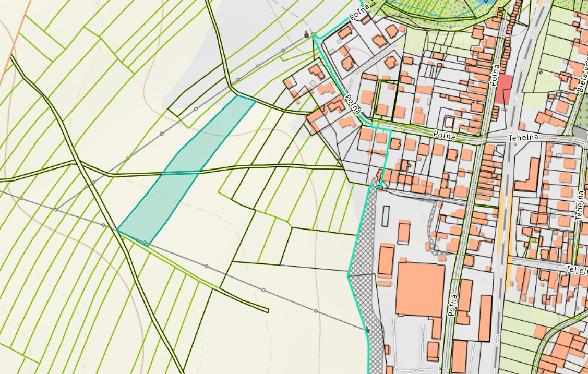Select the lower Poľná street label
Image resolution: width=588 pixels, height=374 pixels.
452,305
